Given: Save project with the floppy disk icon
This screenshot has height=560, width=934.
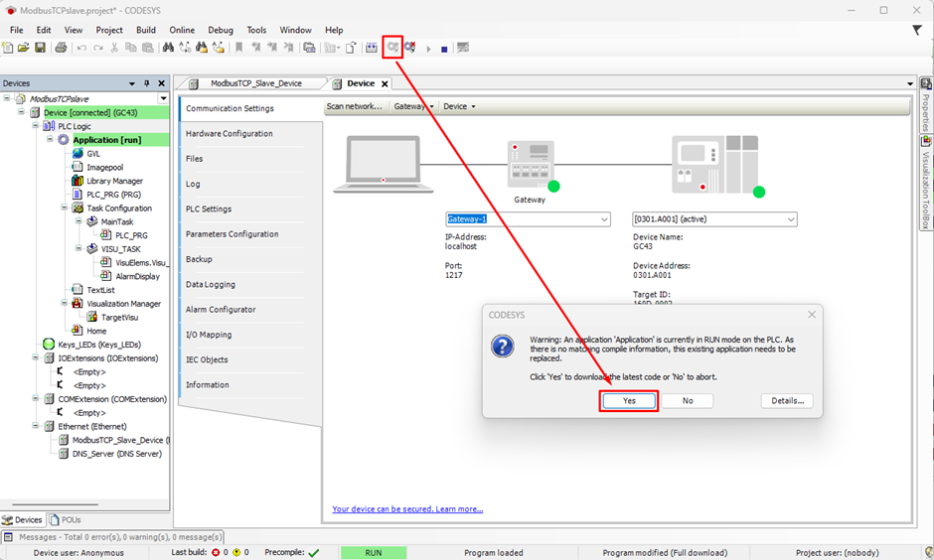Looking at the screenshot, I should tap(40, 48).
